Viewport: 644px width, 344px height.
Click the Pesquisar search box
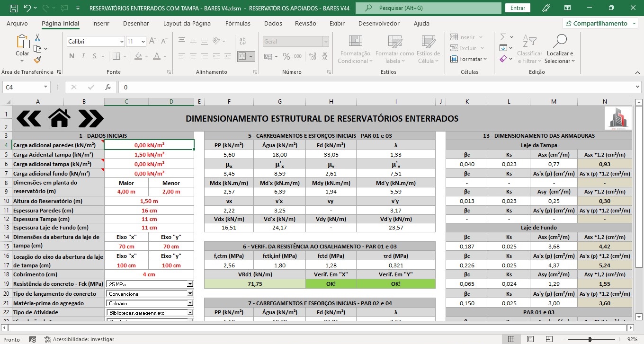(428, 8)
